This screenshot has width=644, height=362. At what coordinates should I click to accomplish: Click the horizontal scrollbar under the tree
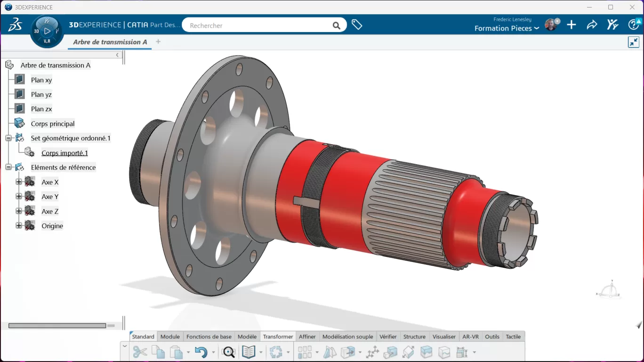click(56, 325)
